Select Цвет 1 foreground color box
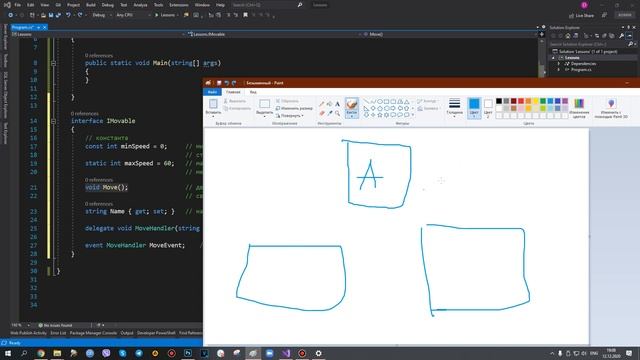 [x=474, y=108]
